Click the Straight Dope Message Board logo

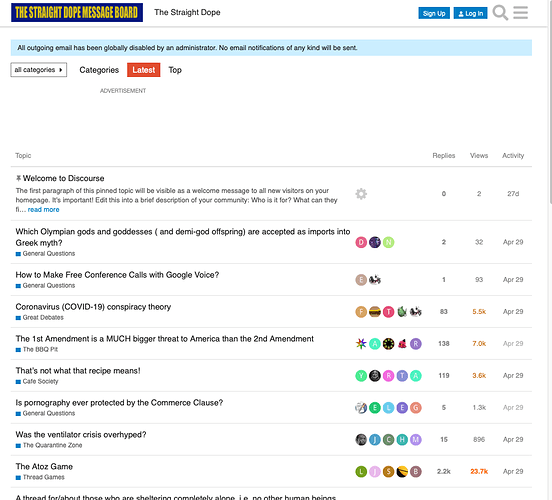click(x=77, y=13)
